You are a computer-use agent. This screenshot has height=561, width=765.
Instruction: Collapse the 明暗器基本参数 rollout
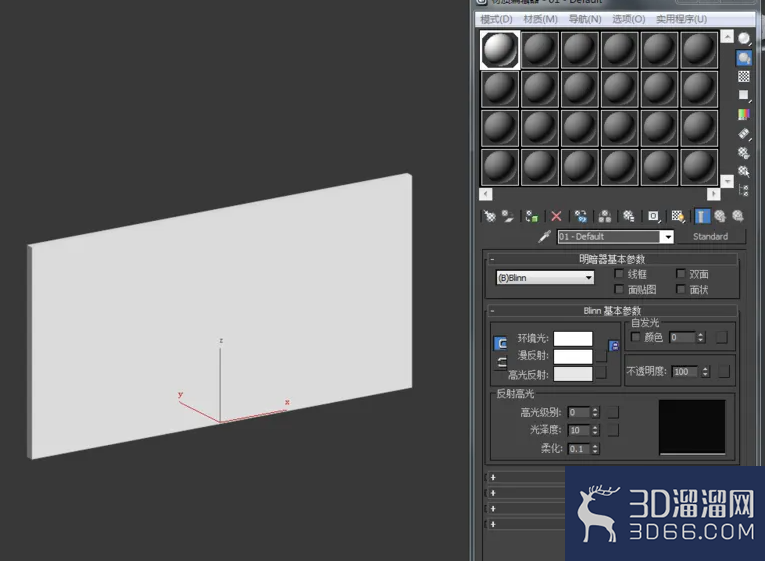coord(612,259)
